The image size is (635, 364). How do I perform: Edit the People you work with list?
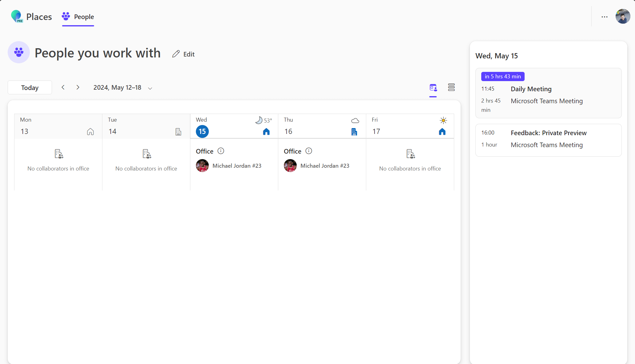point(183,54)
